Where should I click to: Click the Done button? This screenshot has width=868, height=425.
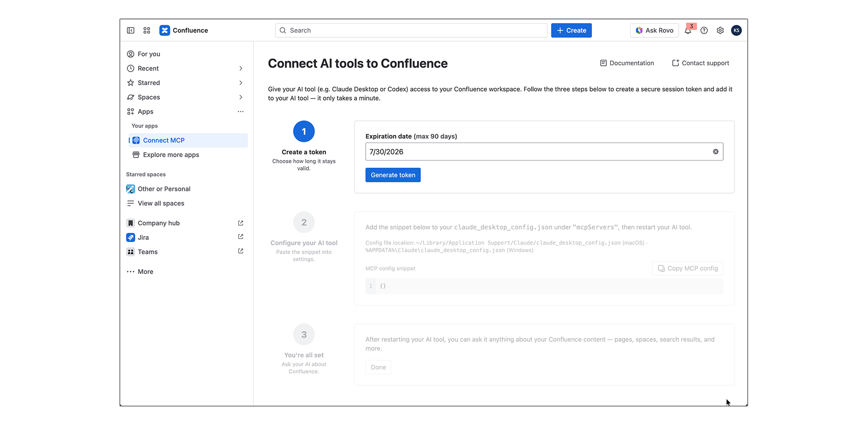point(378,367)
